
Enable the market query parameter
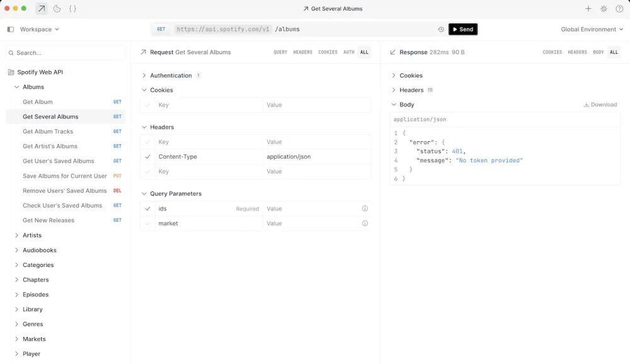click(x=147, y=223)
